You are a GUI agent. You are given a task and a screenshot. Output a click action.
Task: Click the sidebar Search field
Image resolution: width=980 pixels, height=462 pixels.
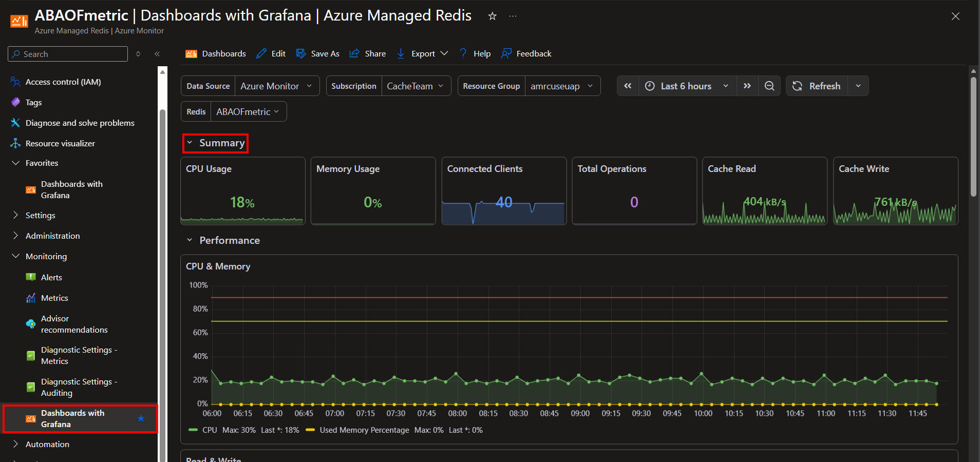pyautogui.click(x=68, y=54)
